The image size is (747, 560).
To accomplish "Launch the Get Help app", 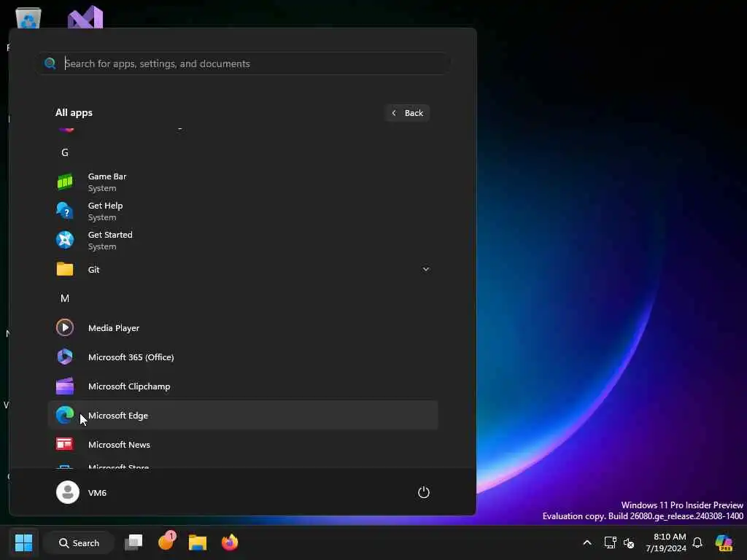I will 242,211.
